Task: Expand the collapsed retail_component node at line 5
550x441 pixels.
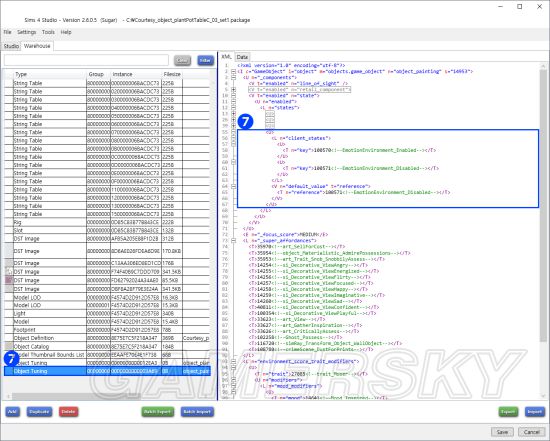Action: click(x=234, y=90)
